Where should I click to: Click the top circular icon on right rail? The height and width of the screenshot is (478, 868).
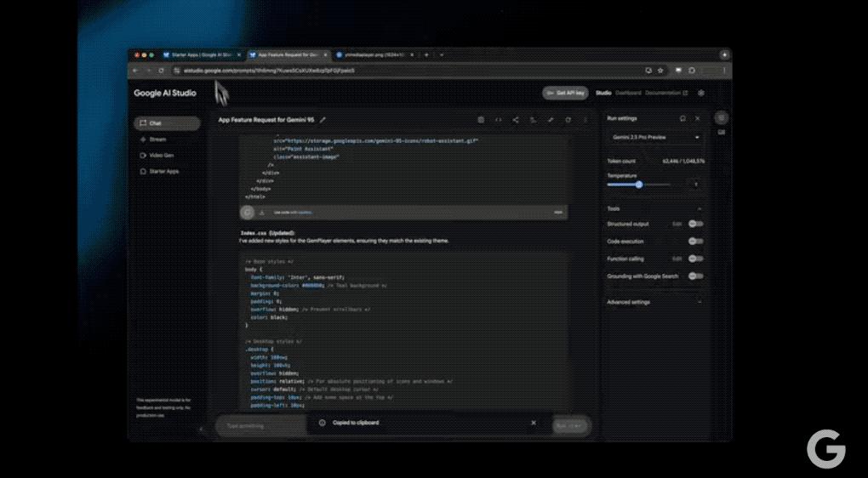[x=722, y=118]
